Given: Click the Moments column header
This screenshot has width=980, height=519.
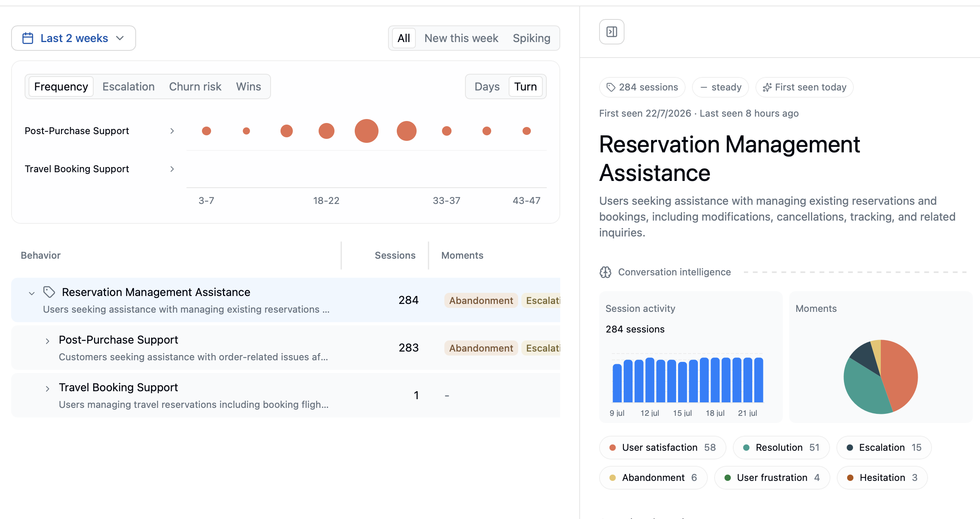Looking at the screenshot, I should tap(462, 256).
